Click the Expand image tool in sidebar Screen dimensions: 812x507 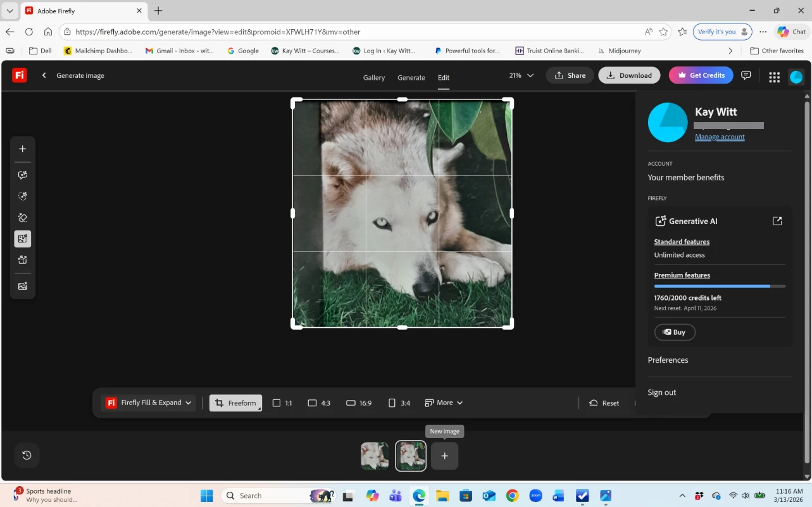click(23, 239)
